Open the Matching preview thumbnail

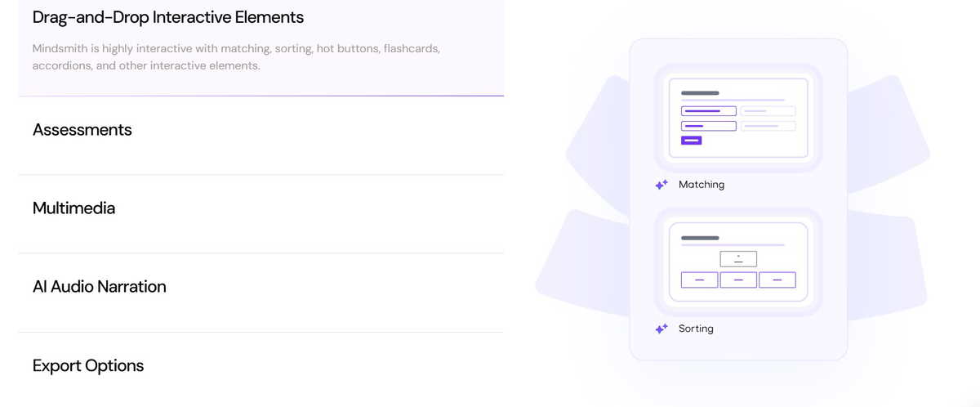(x=738, y=118)
